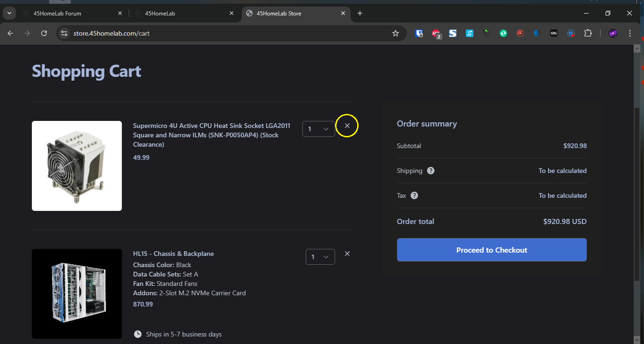Remove HL15 Chassis & Backplane from cart
The width and height of the screenshot is (644, 344).
pyautogui.click(x=347, y=254)
